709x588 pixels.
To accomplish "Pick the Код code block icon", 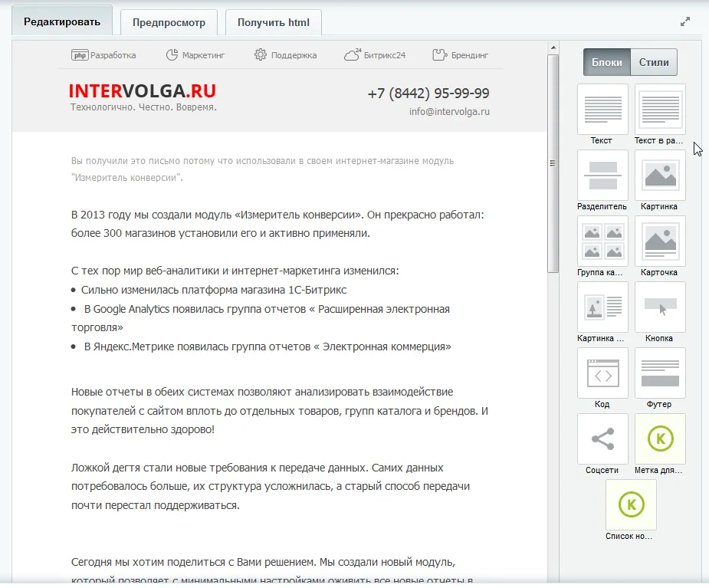I will click(x=602, y=373).
